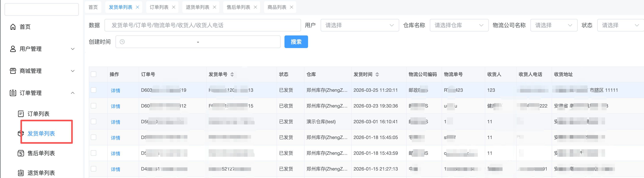Open the 用户 dropdown
The width and height of the screenshot is (644, 178).
point(360,25)
